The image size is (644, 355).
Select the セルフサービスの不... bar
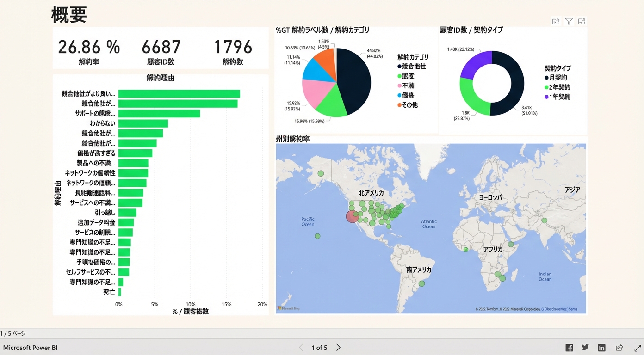tap(124, 272)
